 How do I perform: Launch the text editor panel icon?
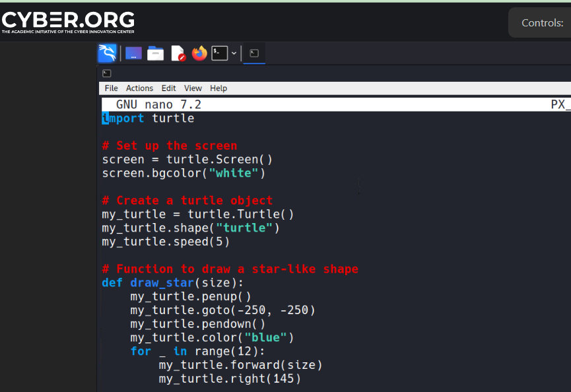pos(178,53)
